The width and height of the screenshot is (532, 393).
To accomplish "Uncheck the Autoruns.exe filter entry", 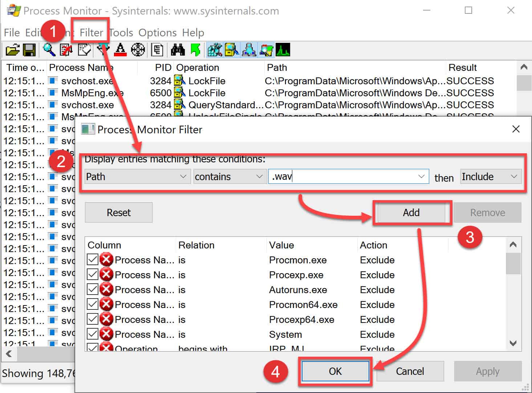I will [93, 289].
